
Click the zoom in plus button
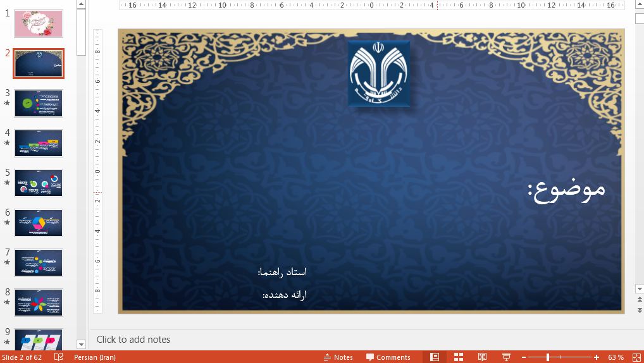596,357
